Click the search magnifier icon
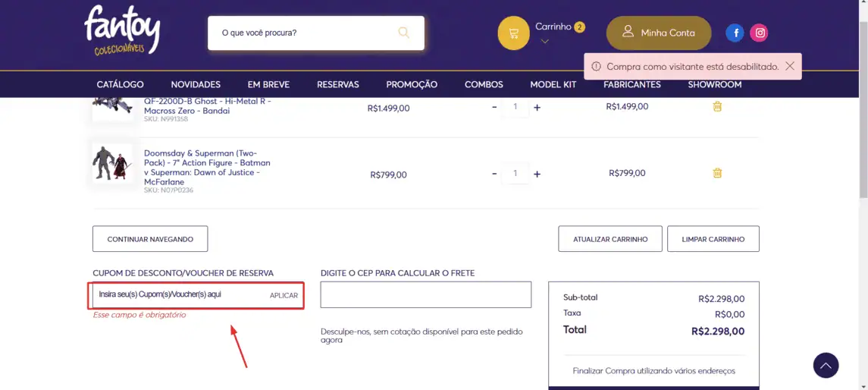 (404, 33)
